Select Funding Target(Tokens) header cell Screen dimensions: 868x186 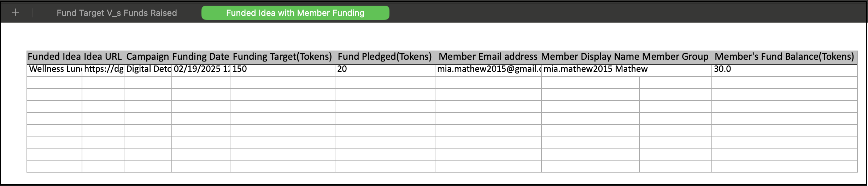pyautogui.click(x=282, y=57)
